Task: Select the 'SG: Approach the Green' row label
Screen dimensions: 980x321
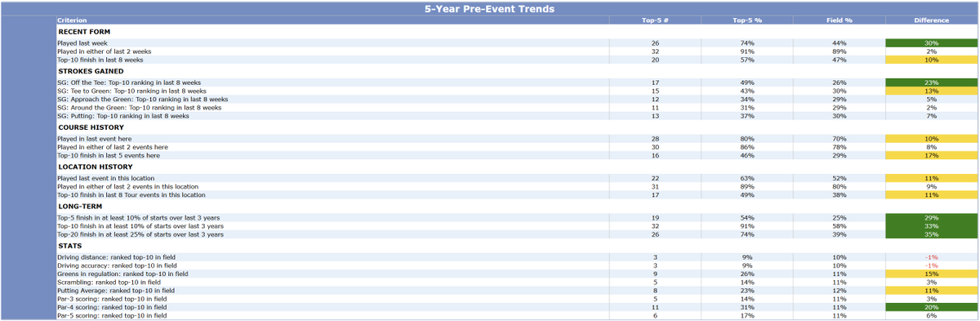Action: point(142,99)
